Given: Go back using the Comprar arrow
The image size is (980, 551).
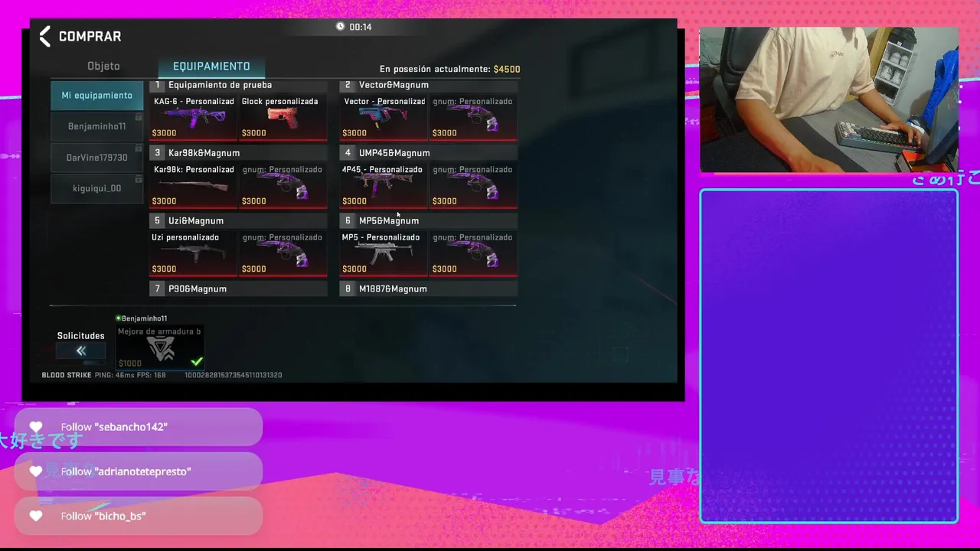Looking at the screenshot, I should [x=44, y=36].
